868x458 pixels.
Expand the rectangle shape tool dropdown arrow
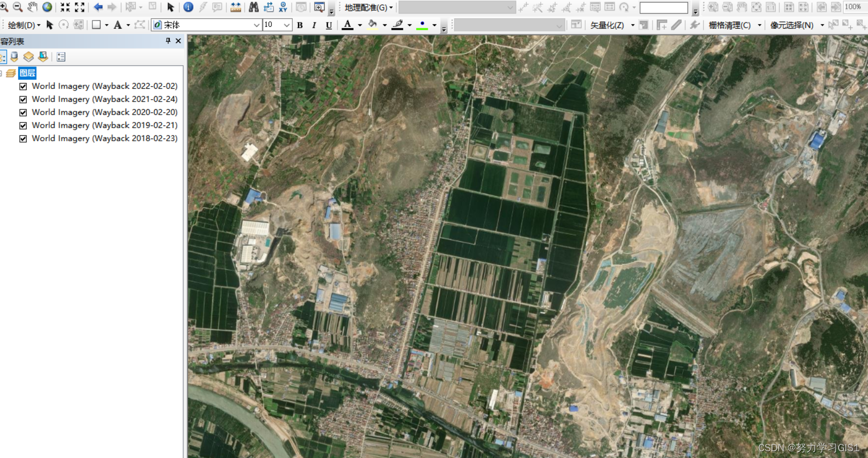point(107,25)
